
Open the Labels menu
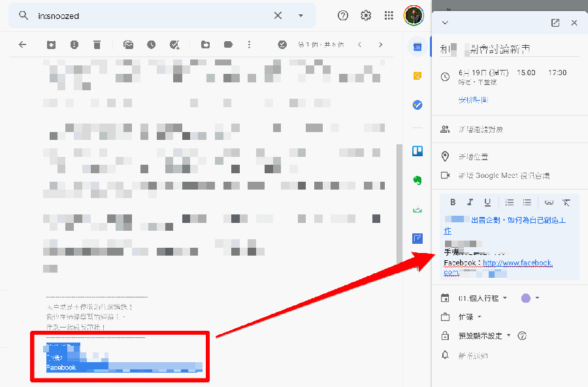pyautogui.click(x=228, y=44)
